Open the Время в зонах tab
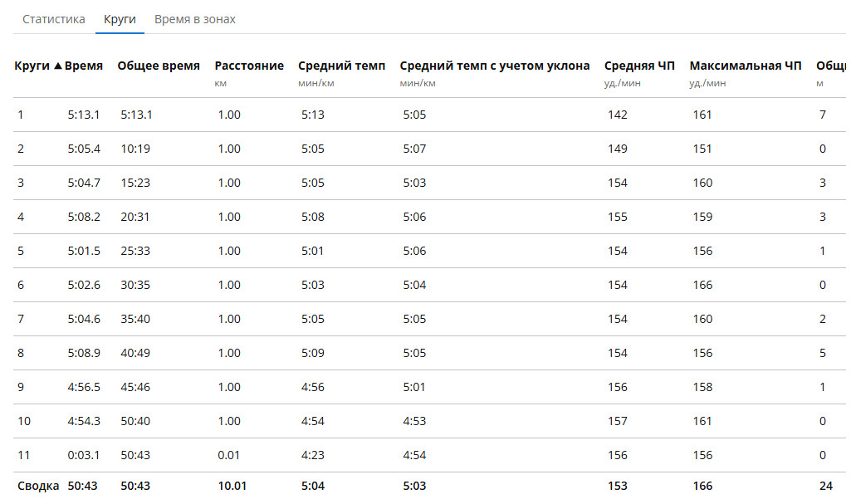 195,19
